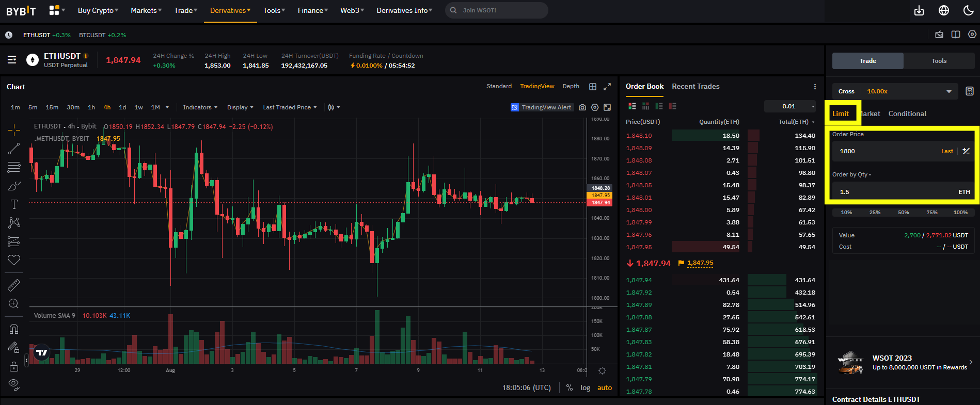This screenshot has width=980, height=405.
Task: Switch to the Recent Trades tab
Action: (x=696, y=87)
